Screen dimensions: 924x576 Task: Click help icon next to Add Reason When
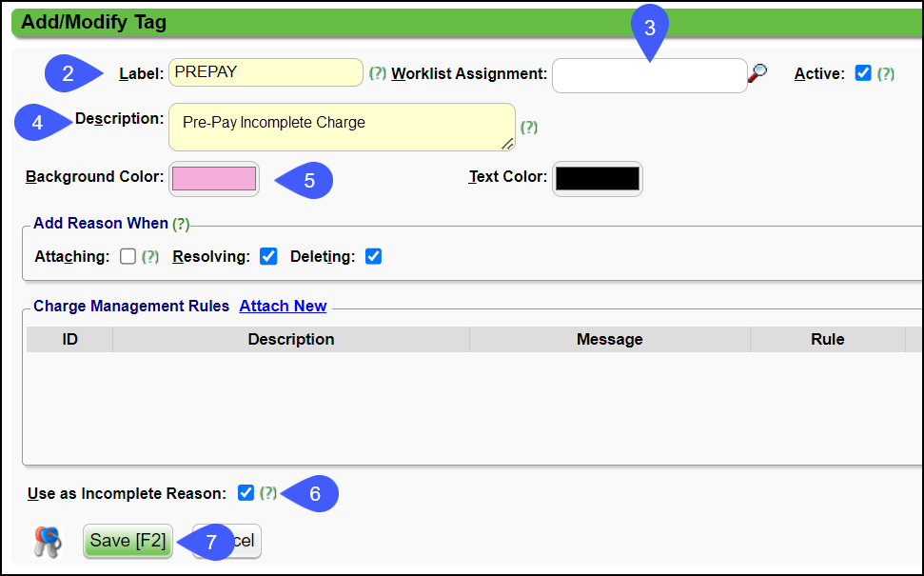pyautogui.click(x=181, y=224)
